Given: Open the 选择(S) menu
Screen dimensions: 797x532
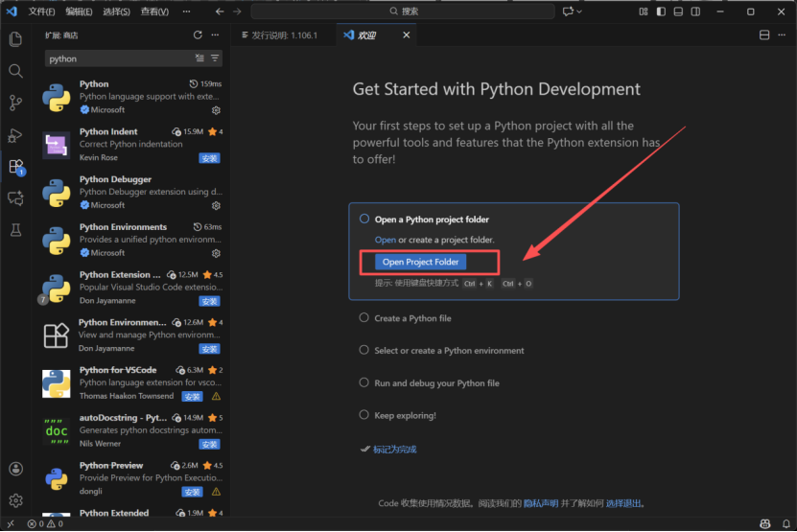Looking at the screenshot, I should pos(116,12).
